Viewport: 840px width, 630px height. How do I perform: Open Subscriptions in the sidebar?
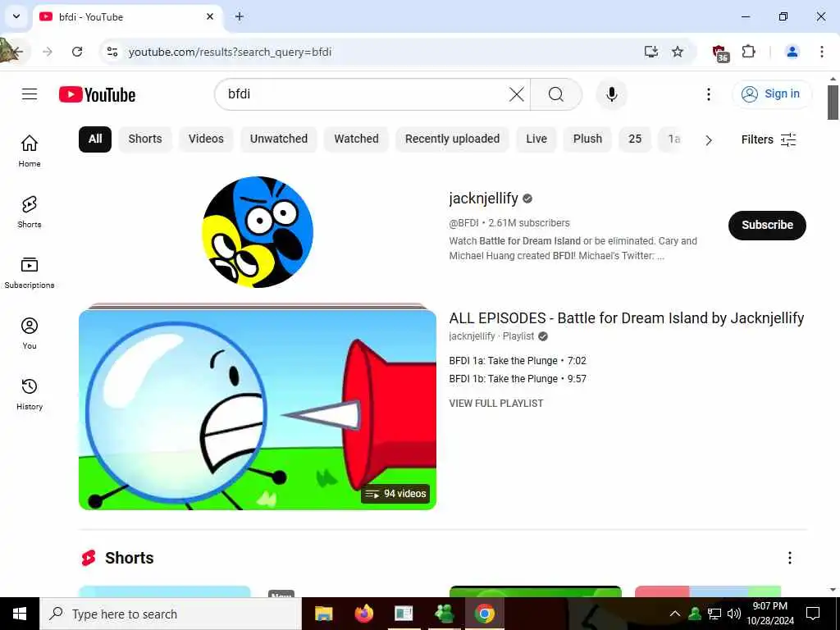30,272
